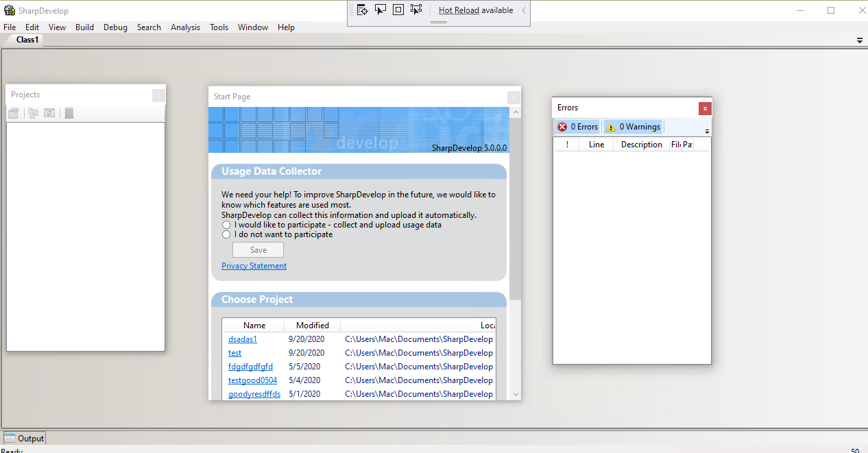
Task: Toggle the display layout adorners icon
Action: tap(398, 10)
